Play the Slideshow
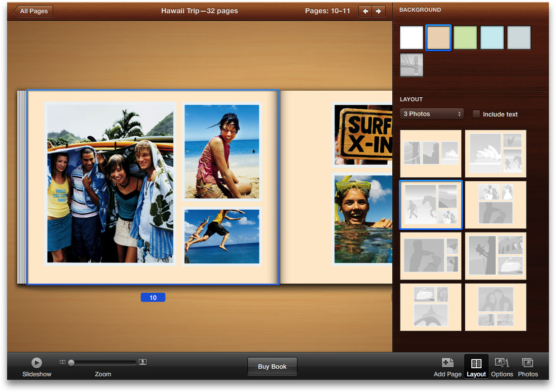 coord(36,363)
